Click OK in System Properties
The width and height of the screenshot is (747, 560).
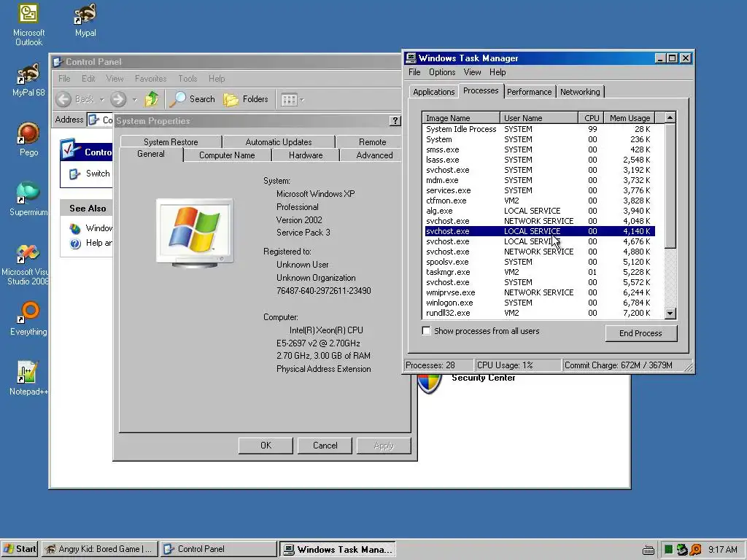pos(266,446)
